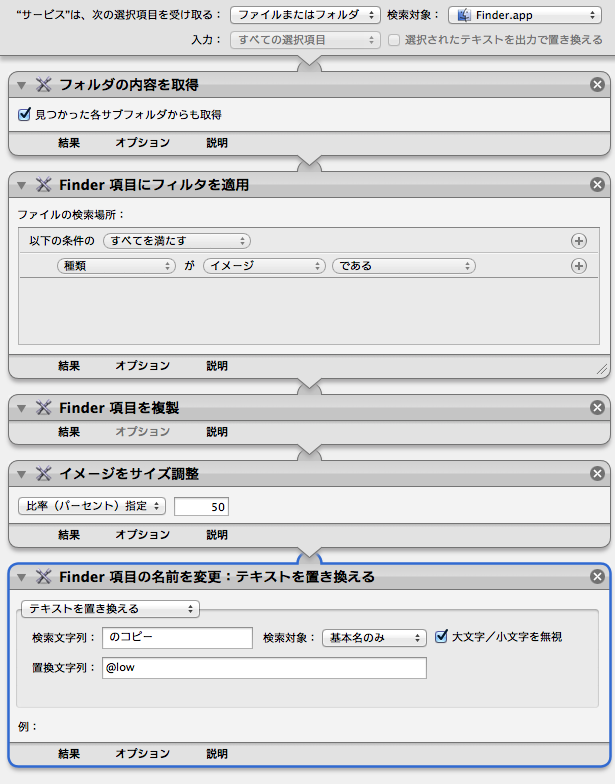The image size is (615, 784).
Task: Toggle 見つかった各サブフォルダからも取得 checkbox
Action: point(24,114)
